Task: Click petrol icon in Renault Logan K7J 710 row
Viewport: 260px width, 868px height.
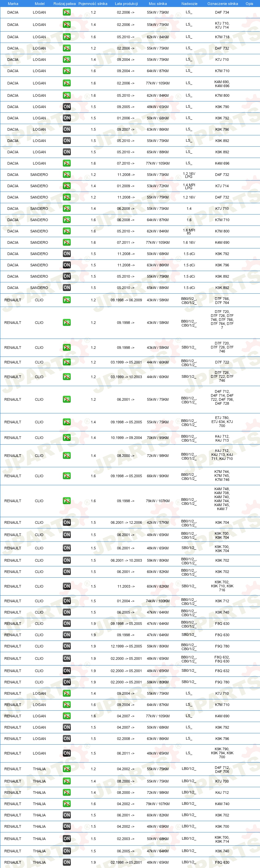Action: [x=67, y=693]
